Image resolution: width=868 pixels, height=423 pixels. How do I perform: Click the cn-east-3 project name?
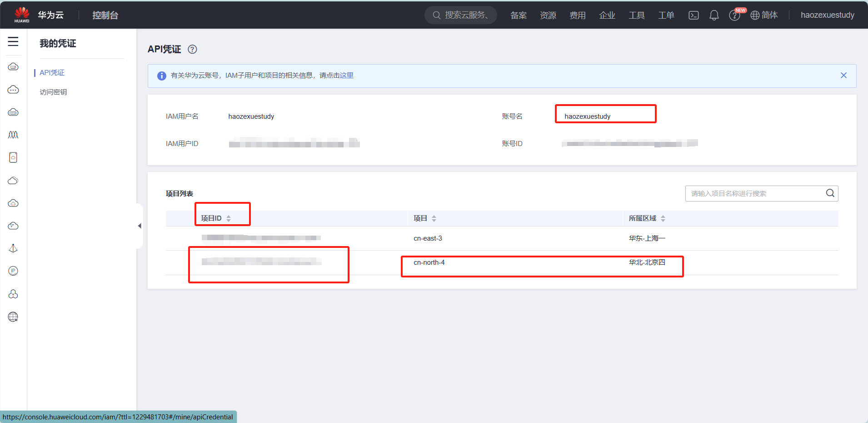click(x=428, y=238)
